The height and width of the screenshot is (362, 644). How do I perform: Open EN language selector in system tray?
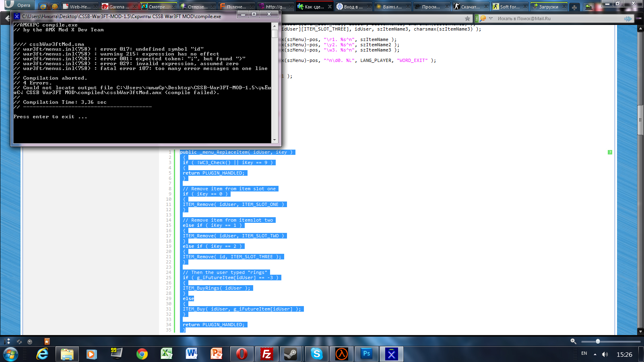[x=584, y=354]
